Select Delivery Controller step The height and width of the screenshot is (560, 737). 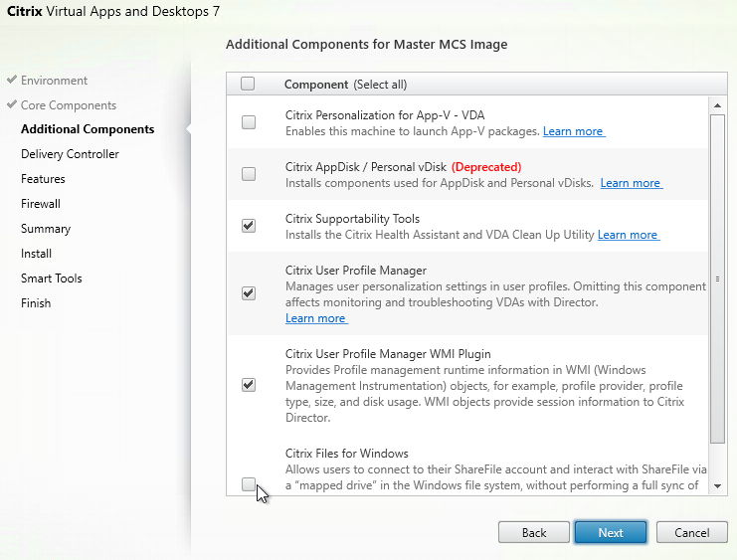point(70,154)
